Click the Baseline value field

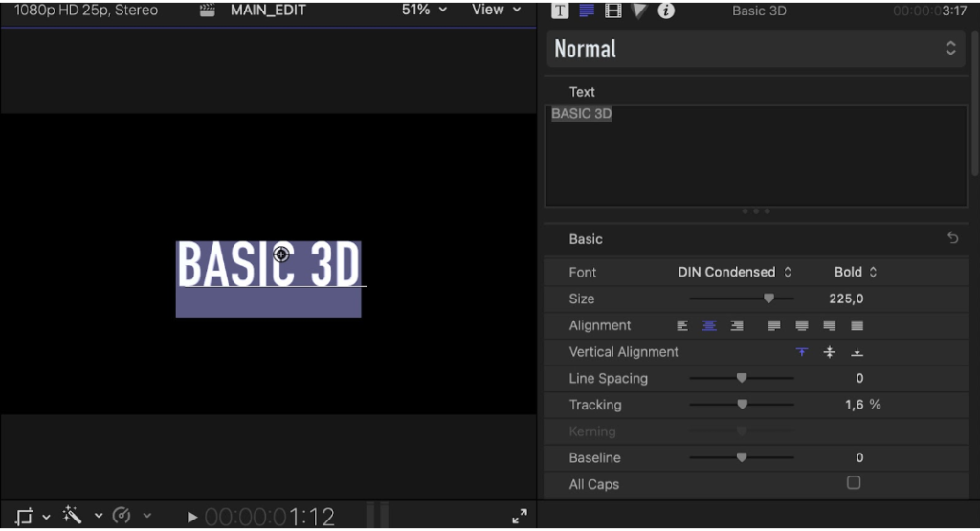859,458
